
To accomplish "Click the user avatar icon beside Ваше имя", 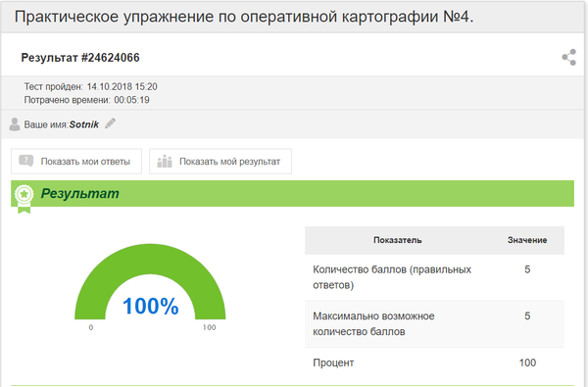I will pos(15,124).
